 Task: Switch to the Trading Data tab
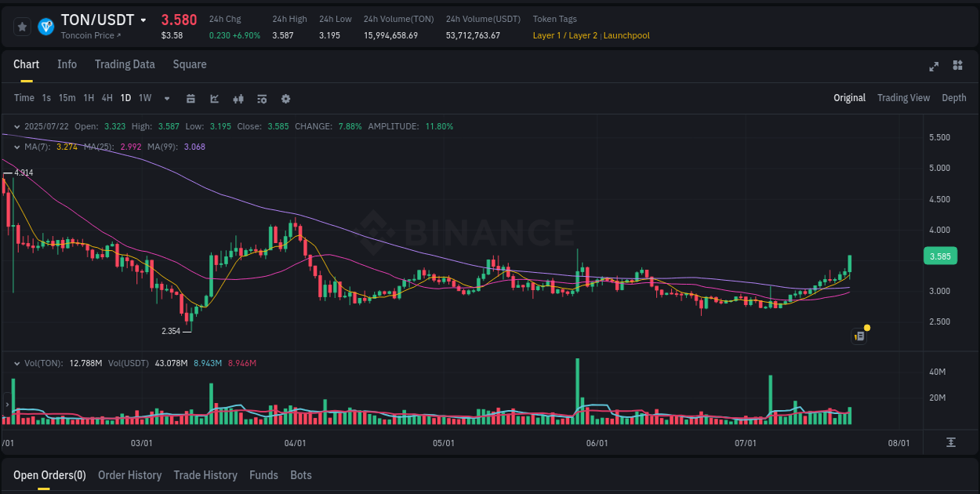coord(125,64)
